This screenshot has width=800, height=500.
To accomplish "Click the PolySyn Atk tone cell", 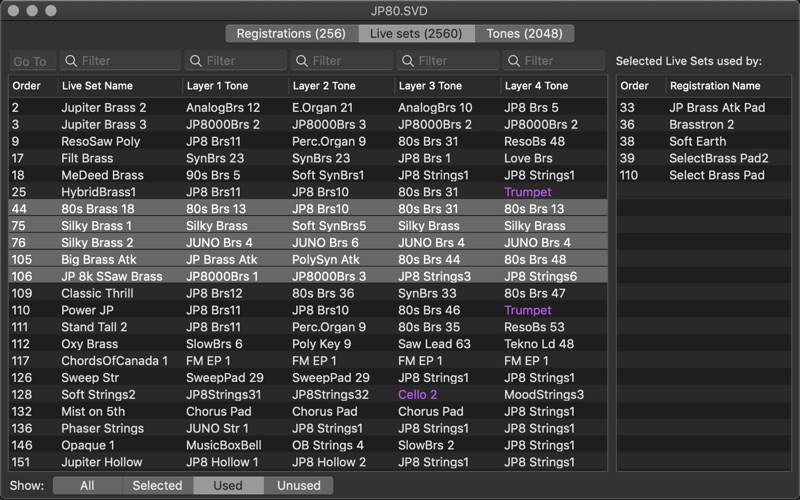I will pyautogui.click(x=326, y=259).
